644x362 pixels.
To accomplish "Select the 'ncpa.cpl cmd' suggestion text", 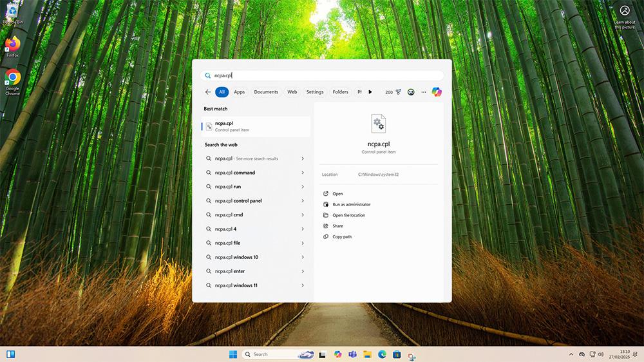I will (229, 215).
